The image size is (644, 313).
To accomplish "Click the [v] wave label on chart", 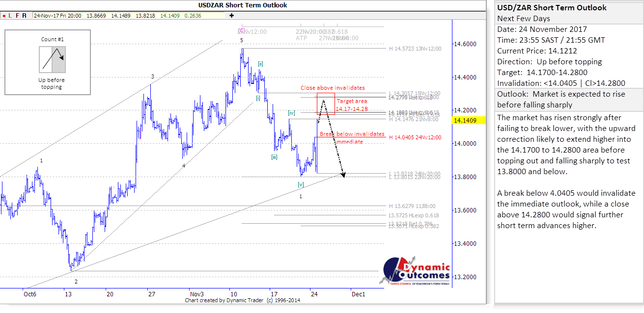I will [301, 184].
